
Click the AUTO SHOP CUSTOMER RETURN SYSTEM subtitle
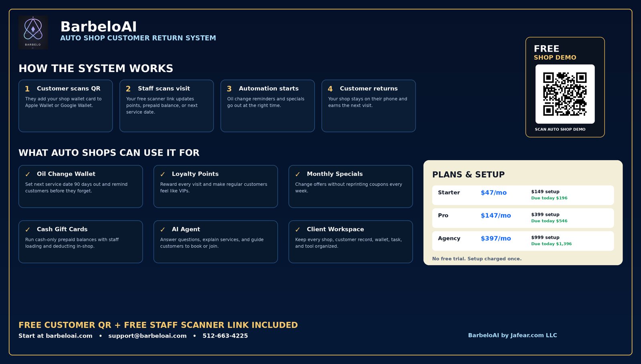click(x=138, y=38)
